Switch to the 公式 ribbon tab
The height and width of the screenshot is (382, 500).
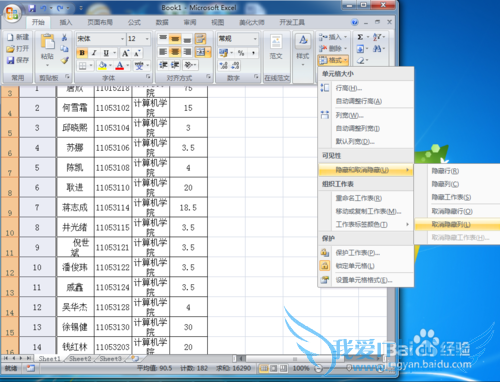click(x=134, y=22)
